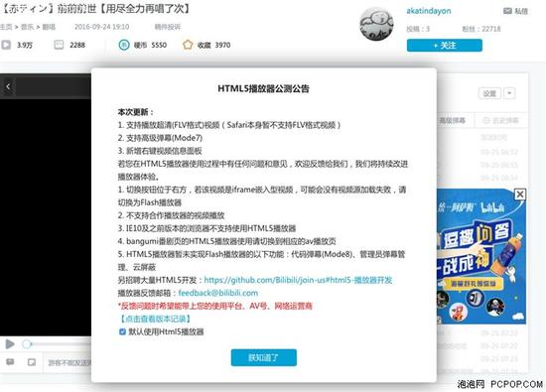Click the 硬币 coin icon
Viewport: 546px width, 392px height.
[x=124, y=45]
